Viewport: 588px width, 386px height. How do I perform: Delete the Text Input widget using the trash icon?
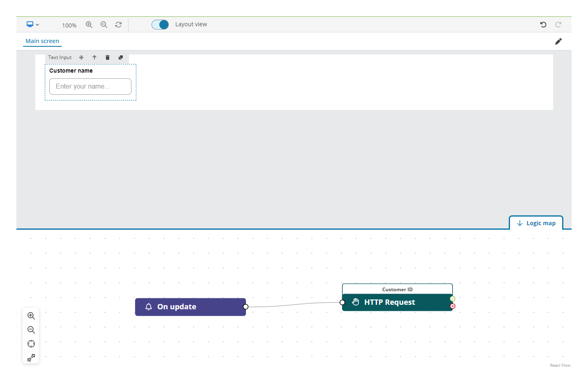tap(107, 57)
